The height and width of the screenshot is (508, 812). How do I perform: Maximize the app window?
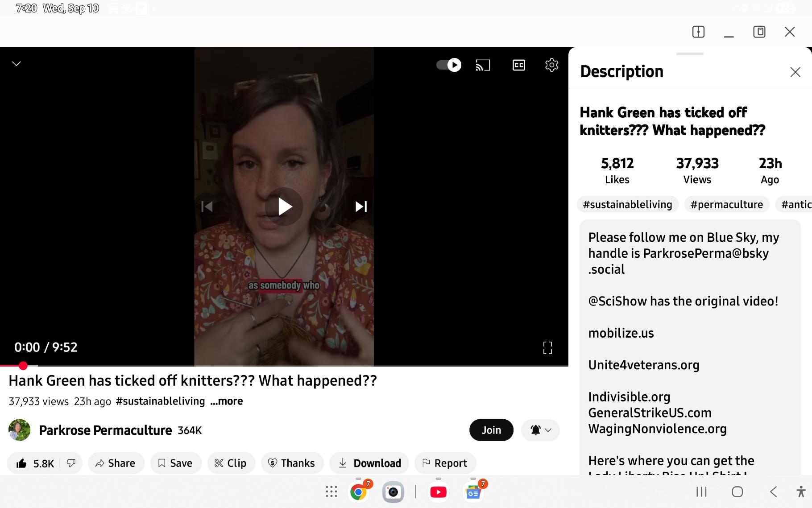759,32
